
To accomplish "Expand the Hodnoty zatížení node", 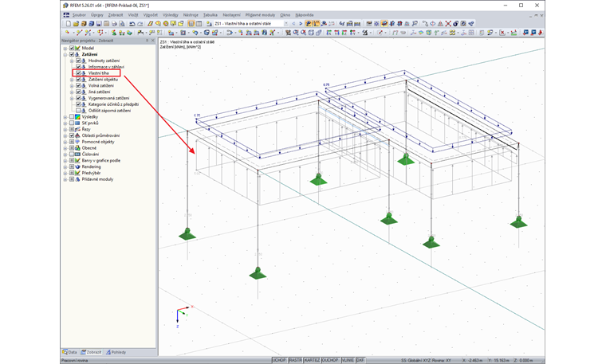I will [x=72, y=61].
